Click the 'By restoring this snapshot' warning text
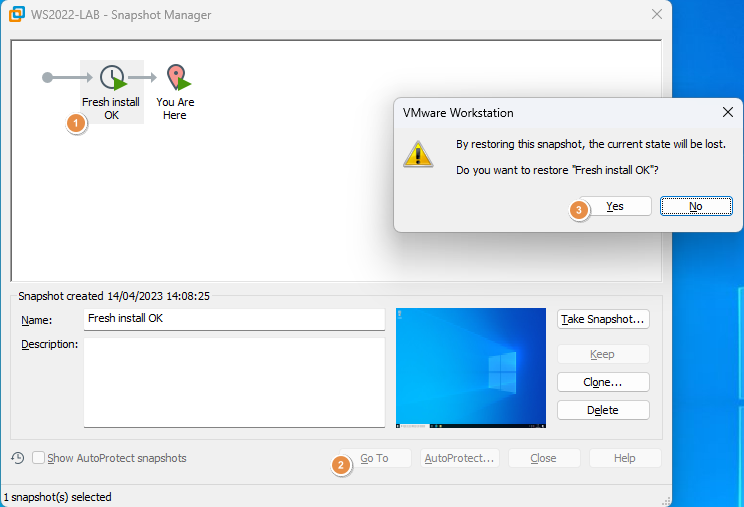The width and height of the screenshot is (744, 507). [591, 144]
